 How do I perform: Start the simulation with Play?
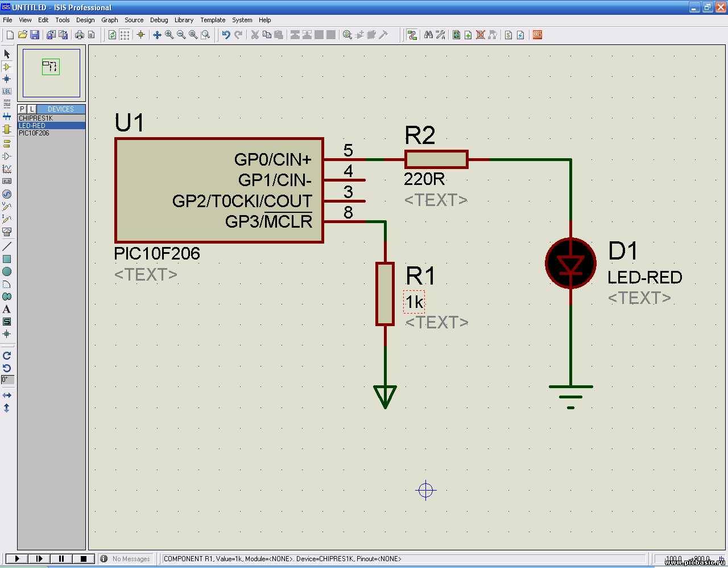16,559
